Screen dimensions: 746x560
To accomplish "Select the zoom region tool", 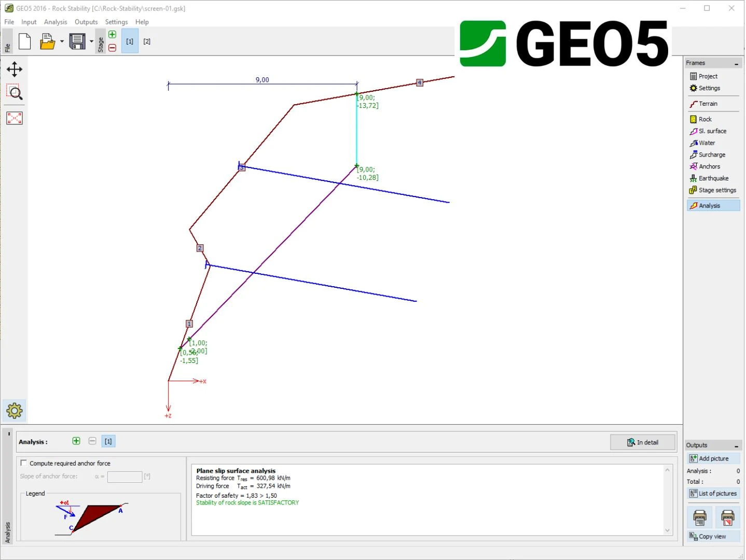I will point(15,93).
